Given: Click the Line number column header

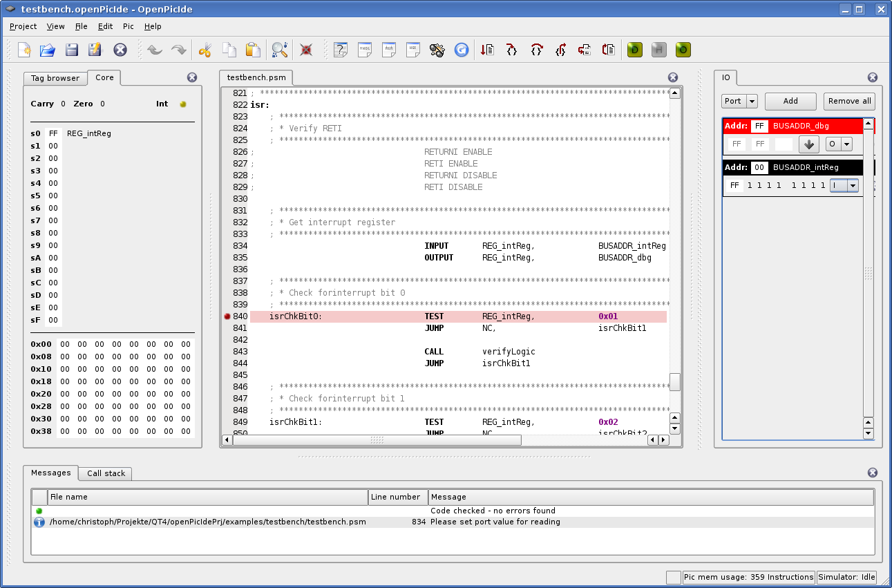Looking at the screenshot, I should 398,497.
